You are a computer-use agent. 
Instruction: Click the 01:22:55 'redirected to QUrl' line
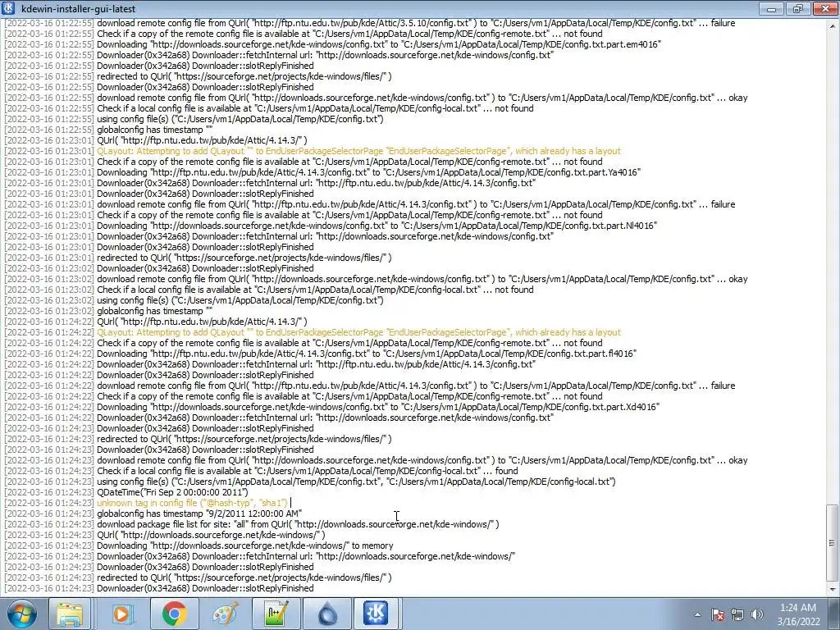point(199,76)
